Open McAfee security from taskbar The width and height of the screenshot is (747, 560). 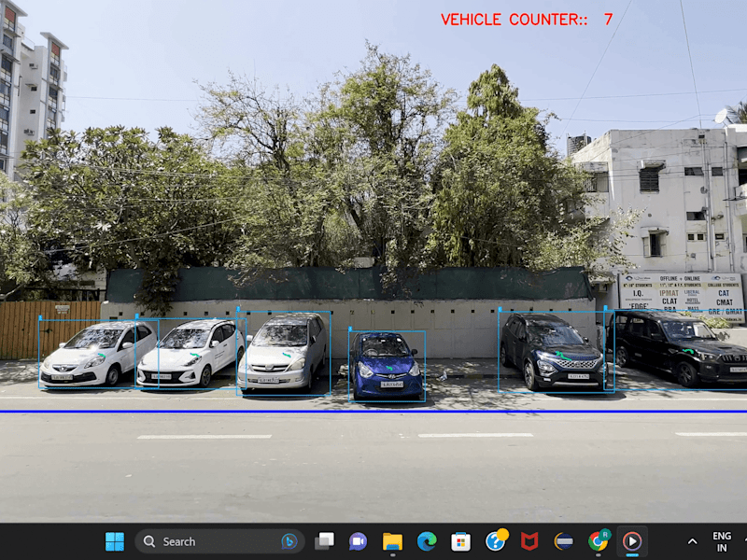coord(529,541)
